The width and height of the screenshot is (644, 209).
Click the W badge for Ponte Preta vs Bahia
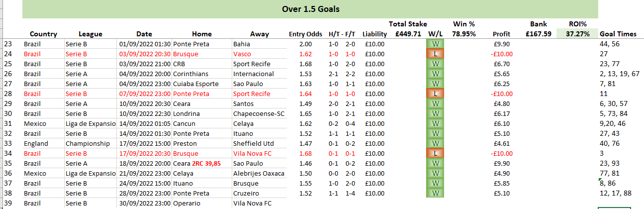pyautogui.click(x=436, y=44)
